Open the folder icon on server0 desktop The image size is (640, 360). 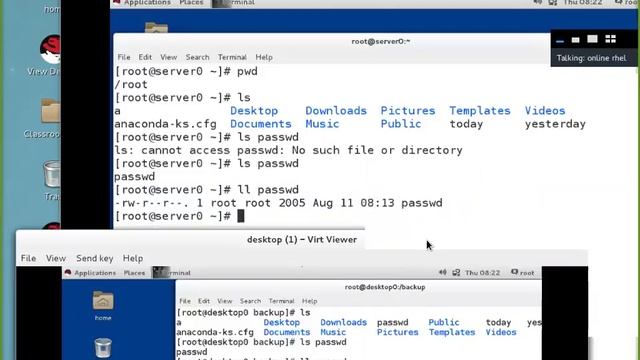156,28
